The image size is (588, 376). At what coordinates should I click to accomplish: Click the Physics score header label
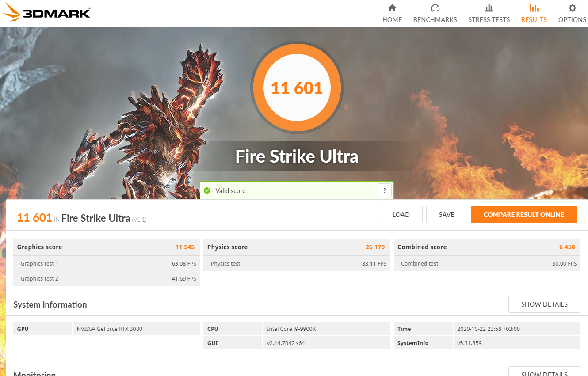tap(227, 247)
